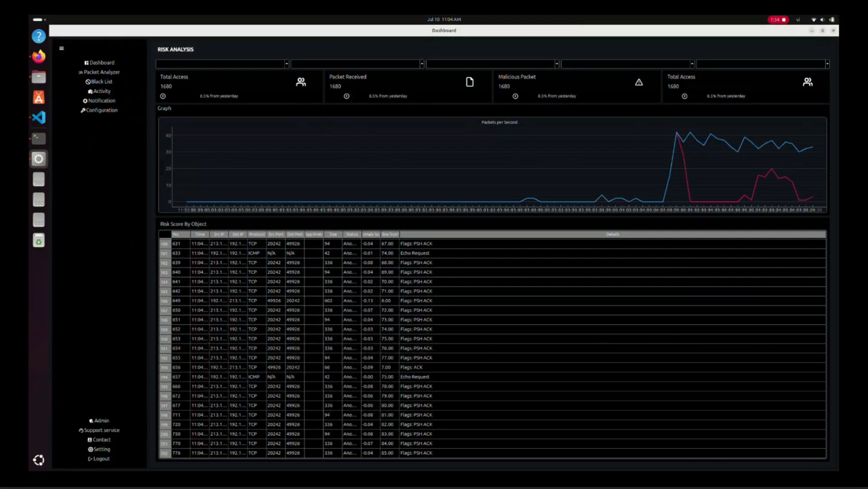Screen dimensions: 868x489
Task: Click the Protocol column header
Action: tap(257, 235)
